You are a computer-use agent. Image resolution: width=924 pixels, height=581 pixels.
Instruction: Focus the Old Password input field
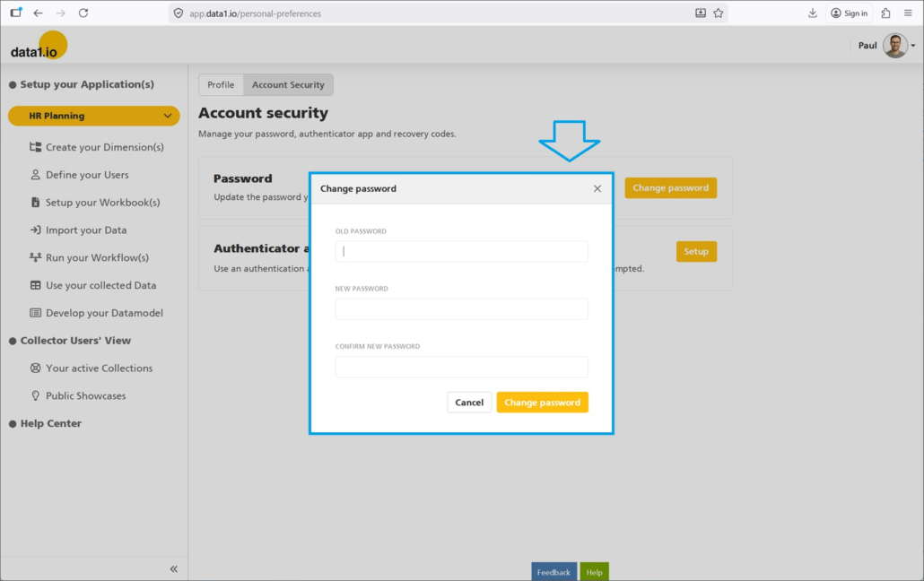click(x=461, y=251)
